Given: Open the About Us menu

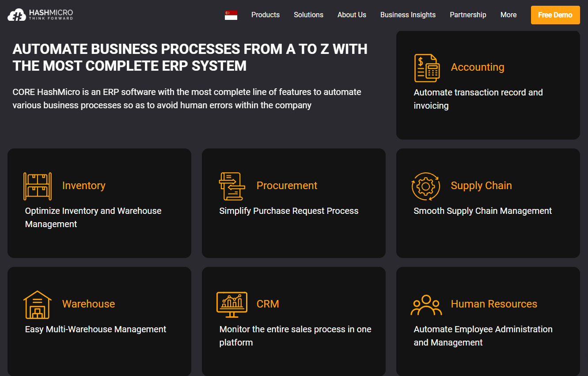Looking at the screenshot, I should 352,15.
